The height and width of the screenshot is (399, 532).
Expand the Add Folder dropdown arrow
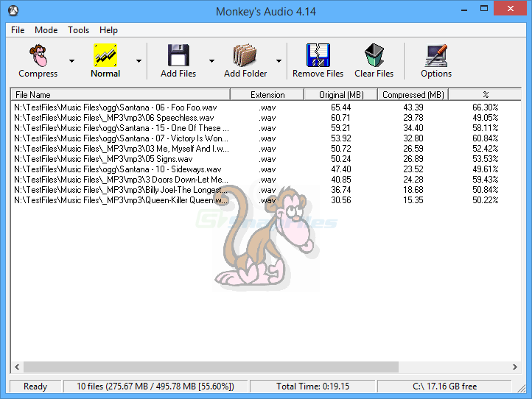(279, 61)
